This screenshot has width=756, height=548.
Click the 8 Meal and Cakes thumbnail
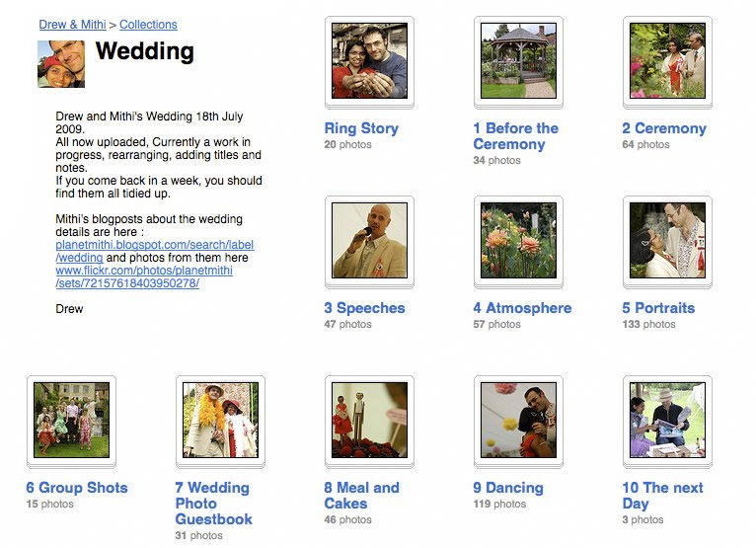click(x=369, y=420)
